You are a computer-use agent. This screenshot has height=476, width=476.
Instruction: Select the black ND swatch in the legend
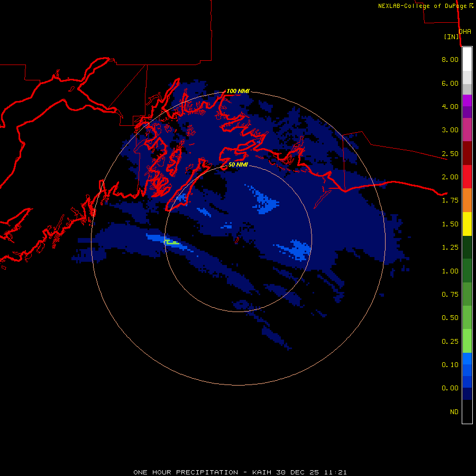point(467,411)
